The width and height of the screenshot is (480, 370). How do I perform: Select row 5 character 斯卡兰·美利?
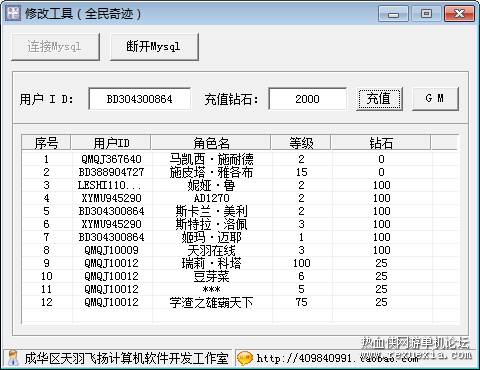tap(239, 211)
